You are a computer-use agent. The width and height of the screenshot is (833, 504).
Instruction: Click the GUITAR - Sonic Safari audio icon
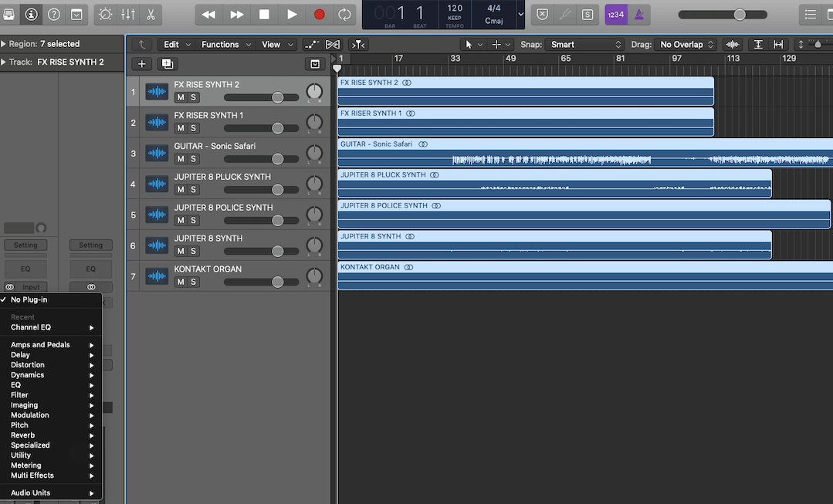[x=157, y=153]
